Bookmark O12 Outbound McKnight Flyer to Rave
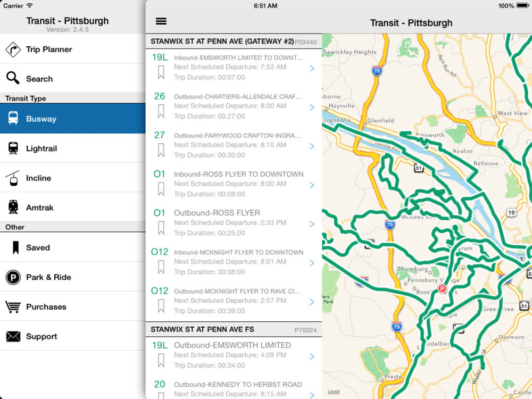The image size is (532, 399). point(161,306)
